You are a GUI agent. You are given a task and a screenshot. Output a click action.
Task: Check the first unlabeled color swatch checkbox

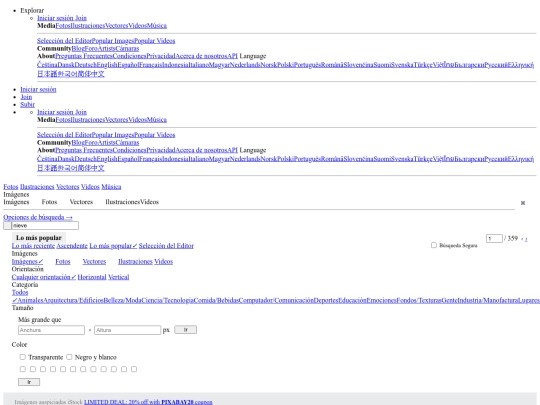(x=23, y=369)
